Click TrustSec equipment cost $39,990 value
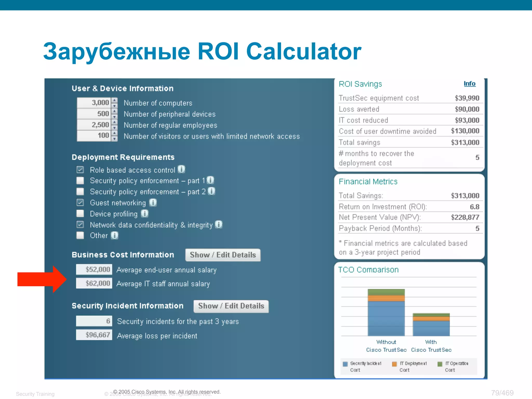 point(467,98)
